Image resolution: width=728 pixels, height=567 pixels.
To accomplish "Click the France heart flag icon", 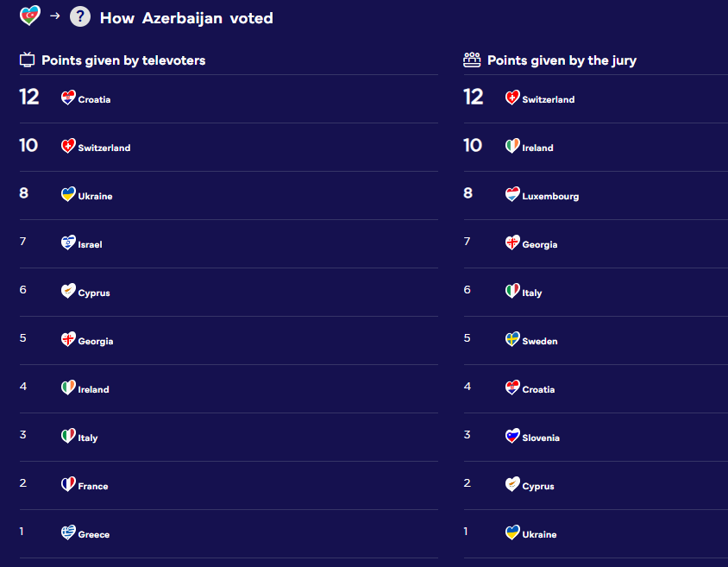I will [68, 484].
